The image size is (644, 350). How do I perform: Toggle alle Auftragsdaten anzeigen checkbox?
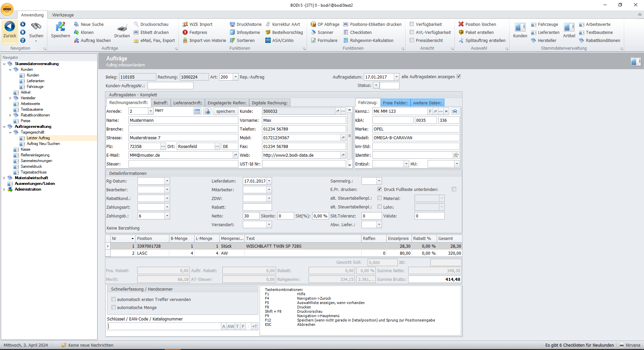click(459, 77)
